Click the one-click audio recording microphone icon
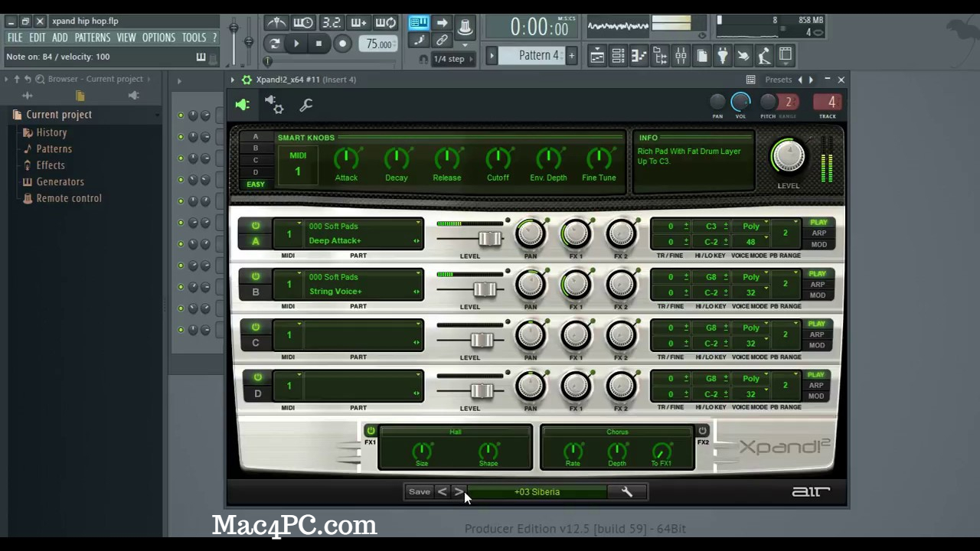980x551 pixels. pyautogui.click(x=764, y=56)
